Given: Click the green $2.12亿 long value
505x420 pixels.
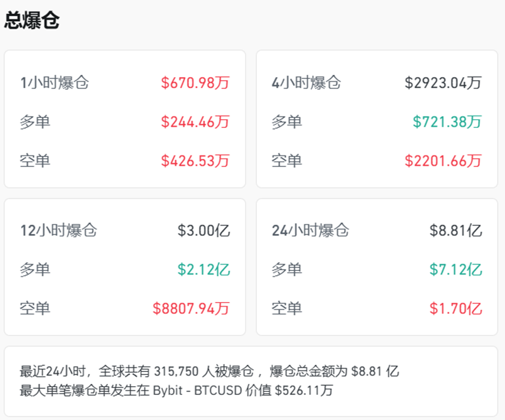Looking at the screenshot, I should [x=204, y=270].
